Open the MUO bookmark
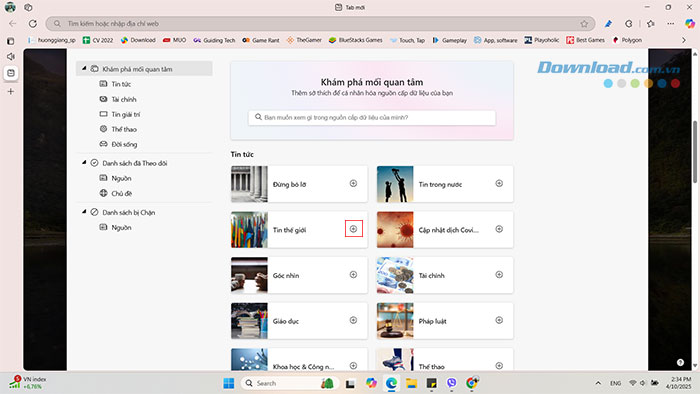 pyautogui.click(x=175, y=40)
